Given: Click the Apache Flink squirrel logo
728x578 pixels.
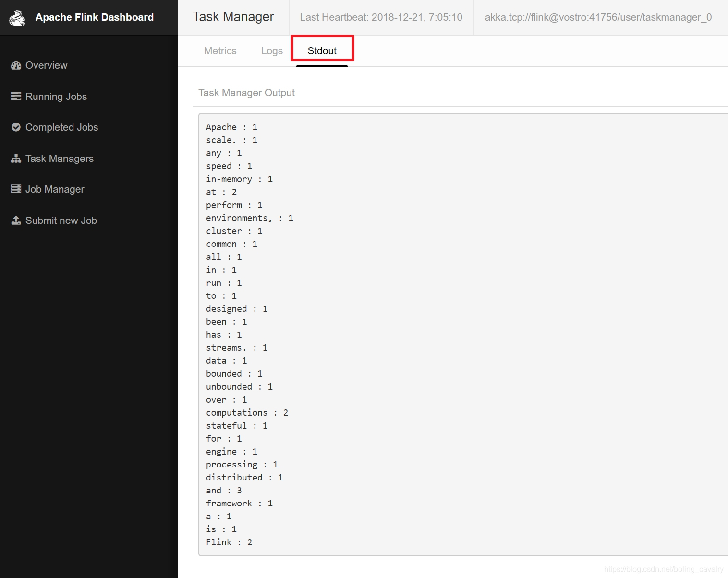Looking at the screenshot, I should [x=17, y=18].
